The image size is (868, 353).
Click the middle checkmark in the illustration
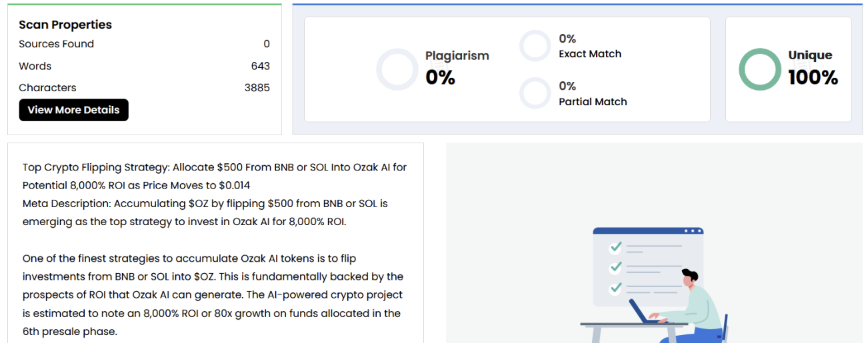click(x=616, y=268)
